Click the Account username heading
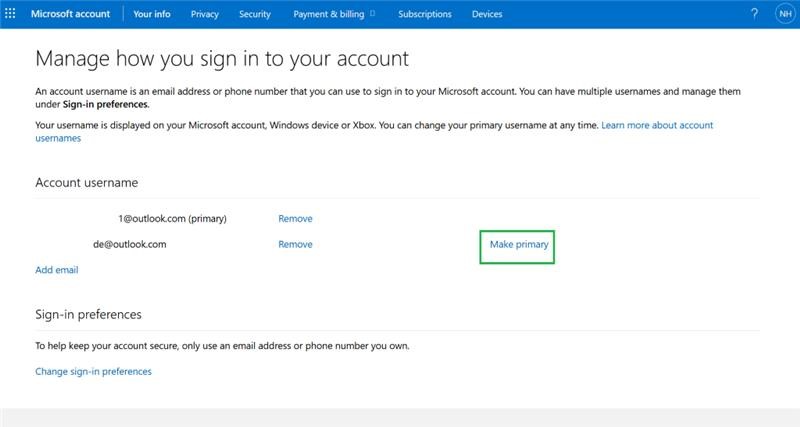 [x=87, y=183]
